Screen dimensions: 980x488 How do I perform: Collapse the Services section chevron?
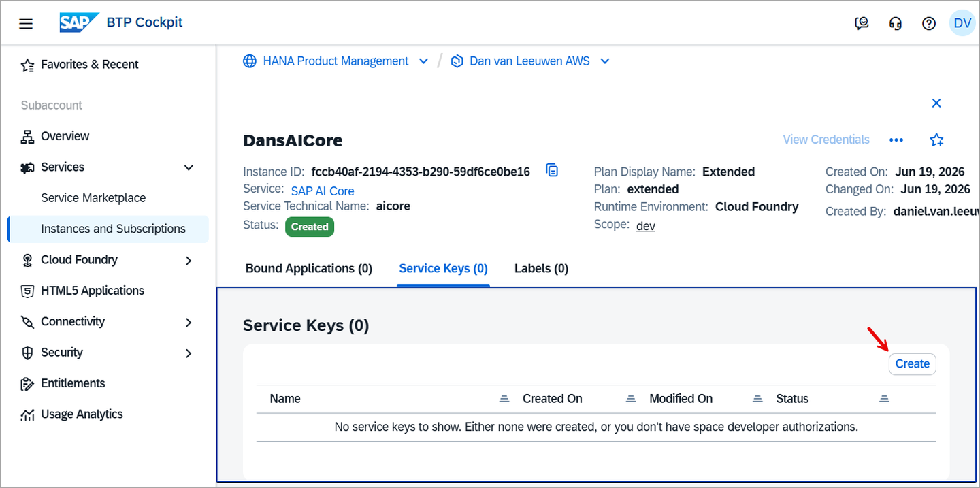click(189, 167)
